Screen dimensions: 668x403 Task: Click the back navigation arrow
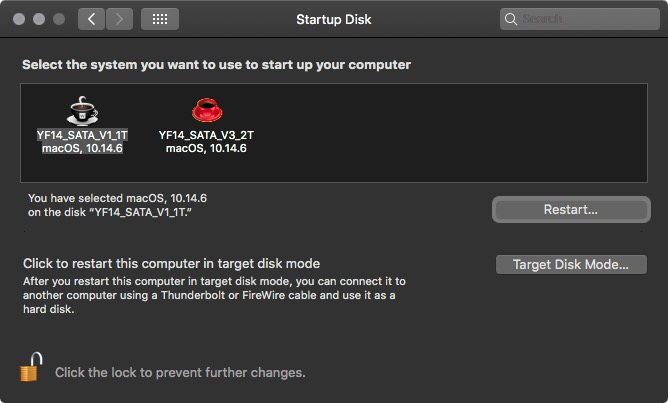91,19
